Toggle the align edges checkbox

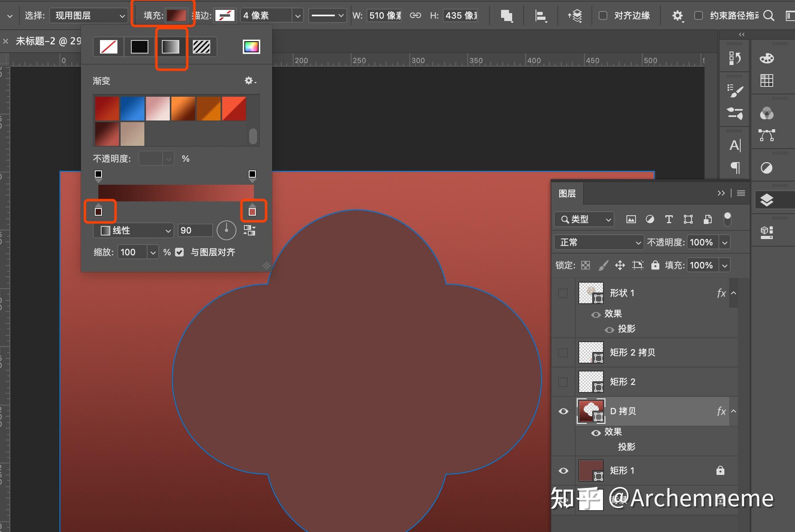[x=603, y=15]
